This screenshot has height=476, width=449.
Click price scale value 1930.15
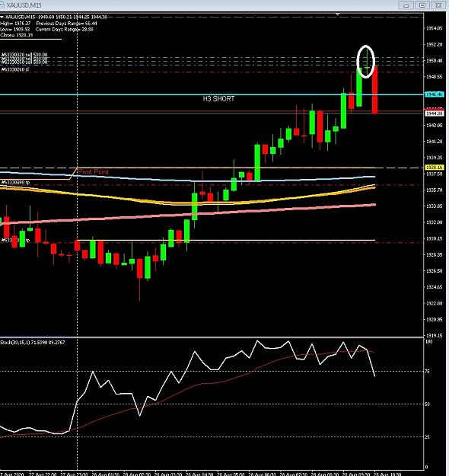(x=434, y=238)
